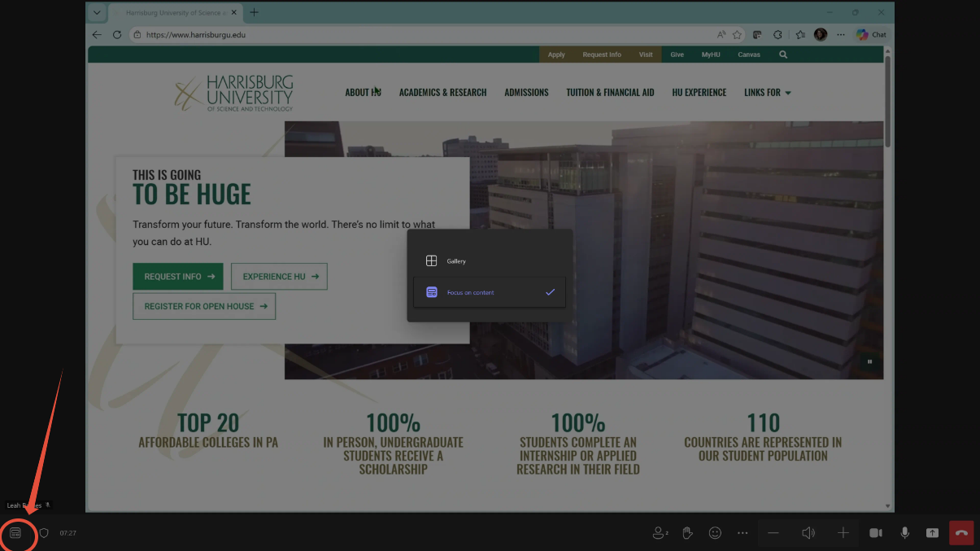Click the 07:27 meeting timer

click(68, 533)
